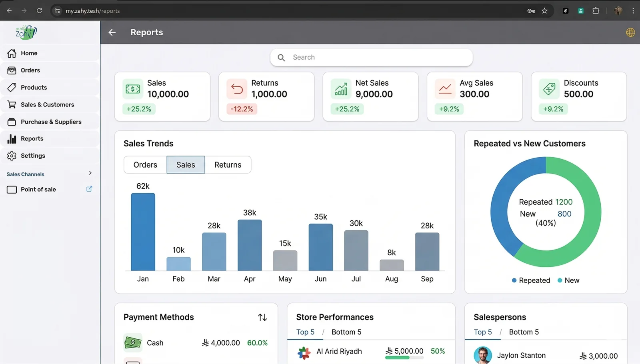Click Jaylon Stanton's avatar photo
Screen dimensions: 640x364
(483, 355)
